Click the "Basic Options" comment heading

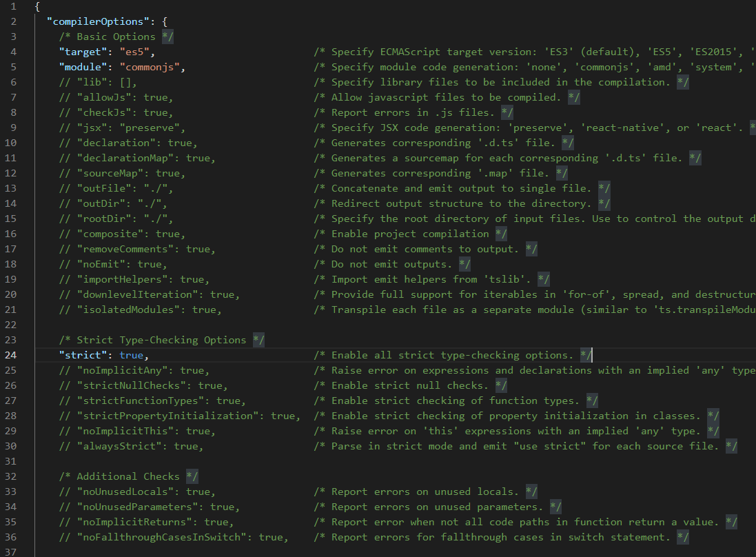[116, 37]
